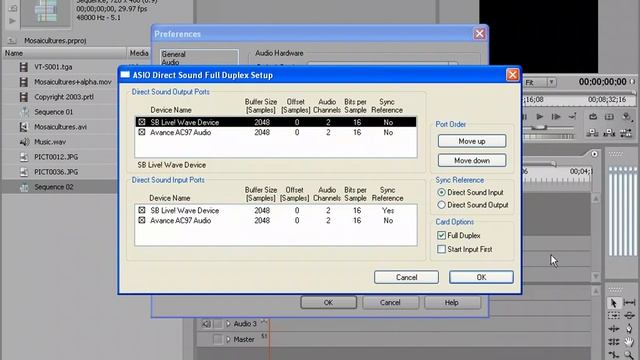This screenshot has height=360, width=640.
Task: Click the PICT0012.JPG image icon
Action: [x=24, y=157]
